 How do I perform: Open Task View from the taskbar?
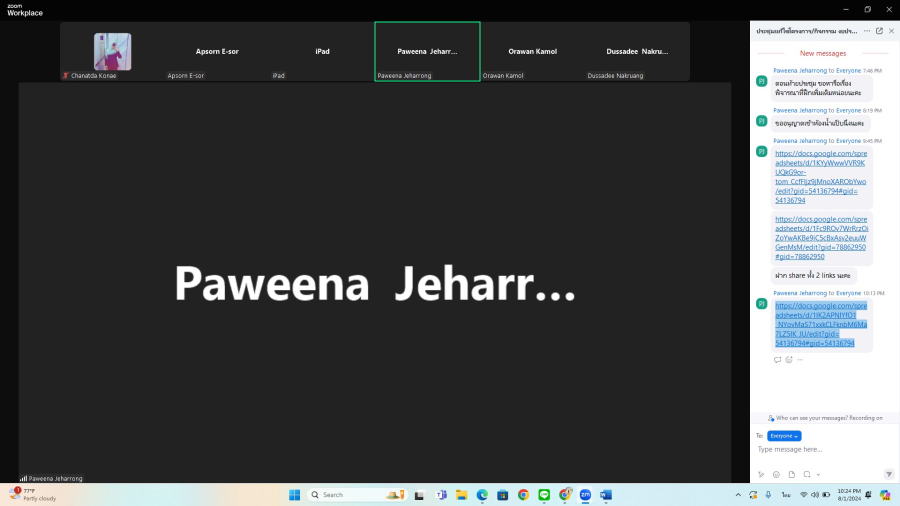[x=419, y=495]
